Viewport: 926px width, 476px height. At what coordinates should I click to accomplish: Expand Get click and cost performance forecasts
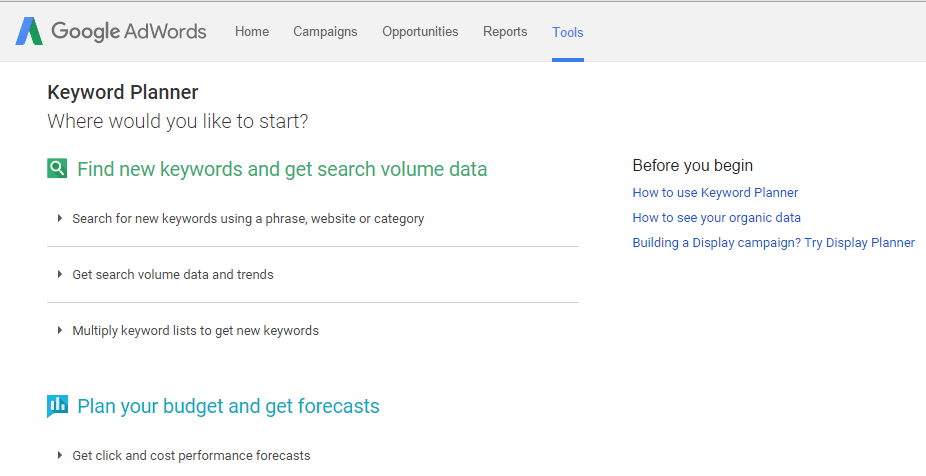[191, 455]
